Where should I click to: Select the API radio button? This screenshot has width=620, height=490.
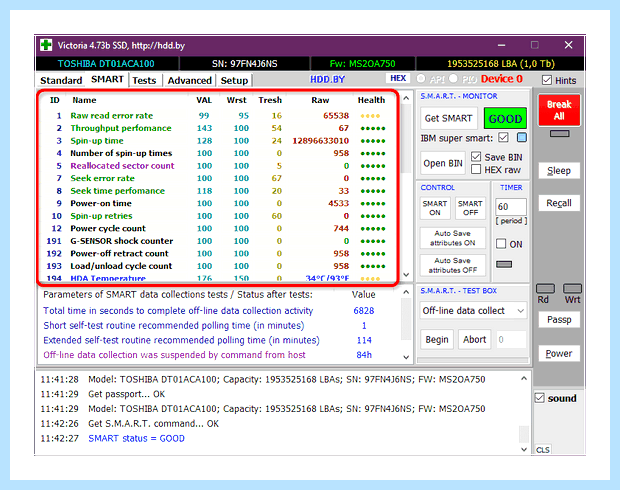(421, 79)
